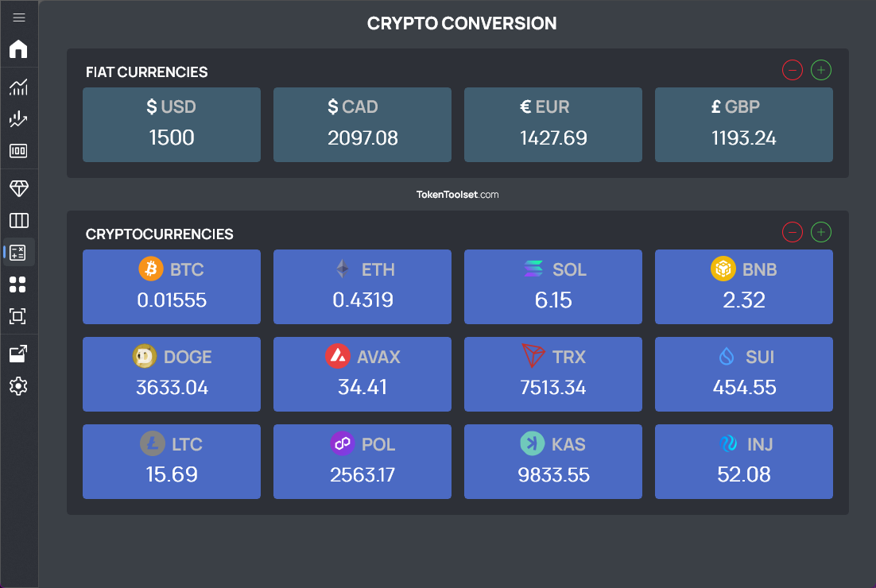Screen dimensions: 876x588
Task: Click the Cryptocurrencies section heading
Action: point(159,234)
